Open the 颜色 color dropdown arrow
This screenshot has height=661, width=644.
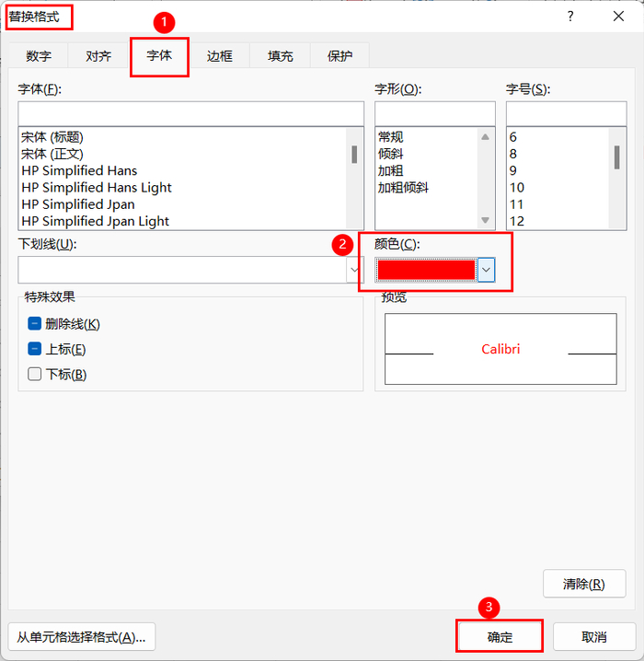[x=486, y=270]
